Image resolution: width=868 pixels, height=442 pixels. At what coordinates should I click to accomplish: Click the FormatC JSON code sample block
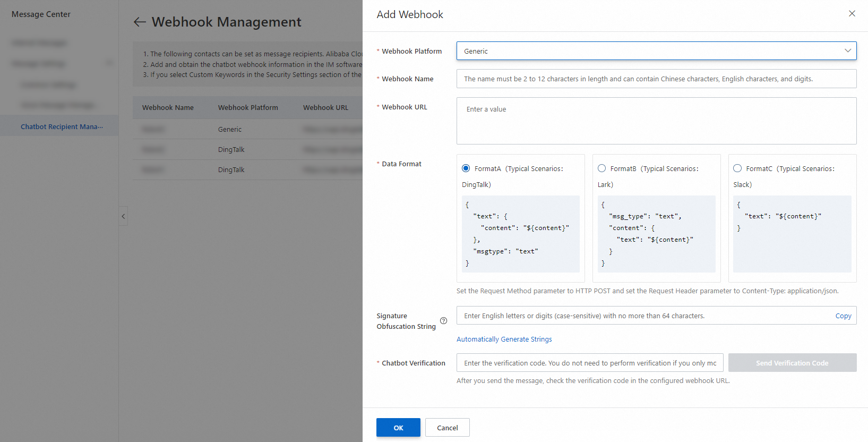(792, 234)
